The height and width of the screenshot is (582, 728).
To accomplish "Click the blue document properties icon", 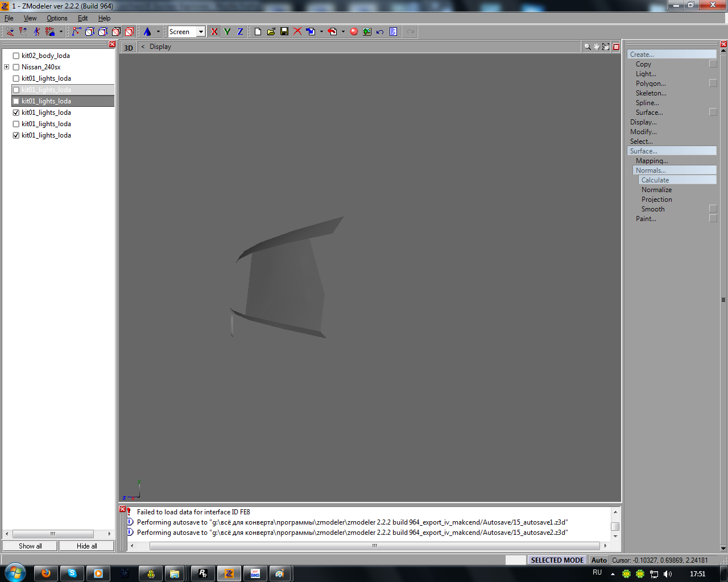I will (x=393, y=32).
